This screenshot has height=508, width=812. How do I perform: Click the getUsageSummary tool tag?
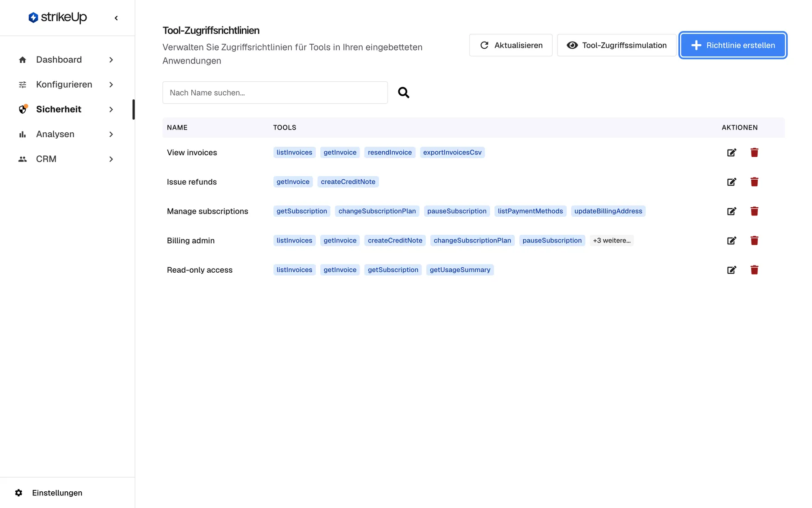(x=460, y=270)
